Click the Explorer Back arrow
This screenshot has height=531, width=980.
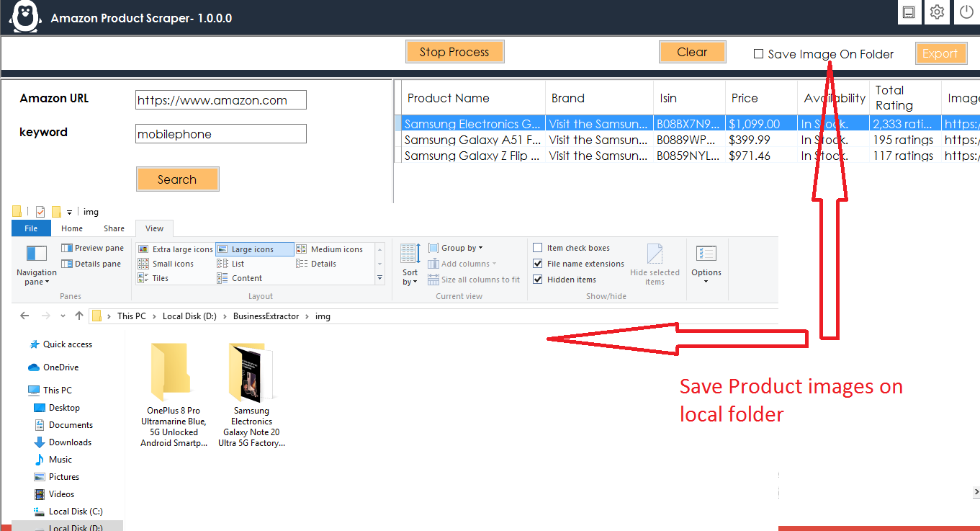click(24, 316)
